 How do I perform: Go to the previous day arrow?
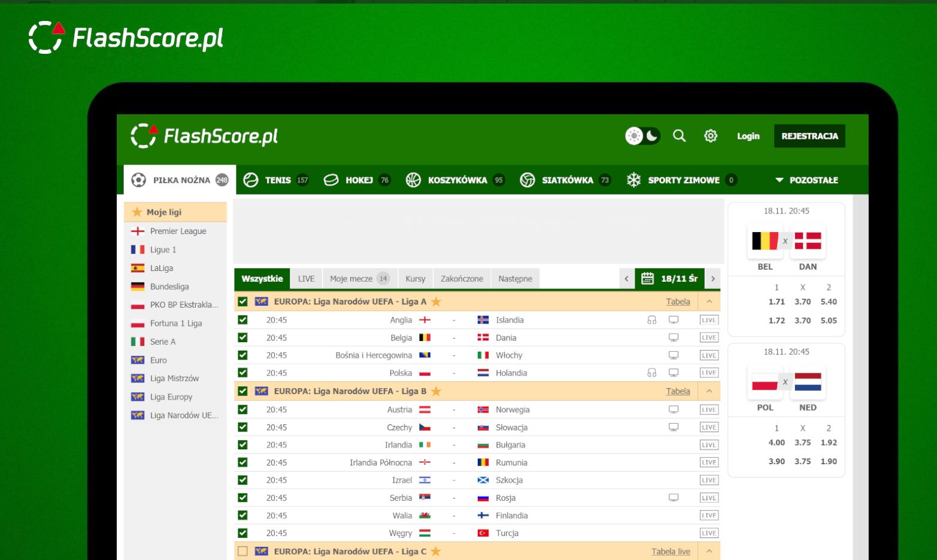coord(626,278)
